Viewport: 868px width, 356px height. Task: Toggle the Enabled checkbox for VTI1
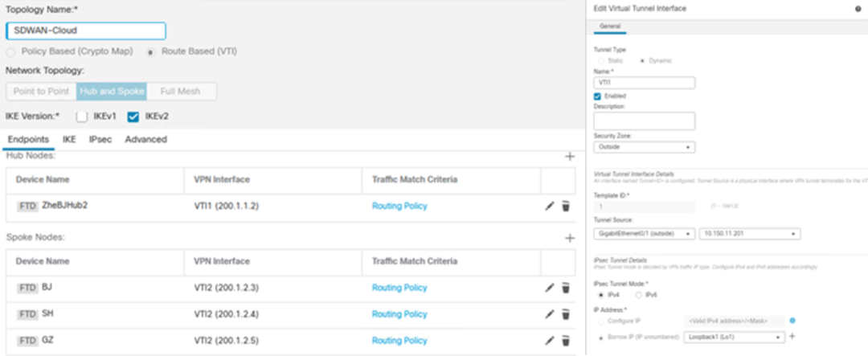pos(597,96)
